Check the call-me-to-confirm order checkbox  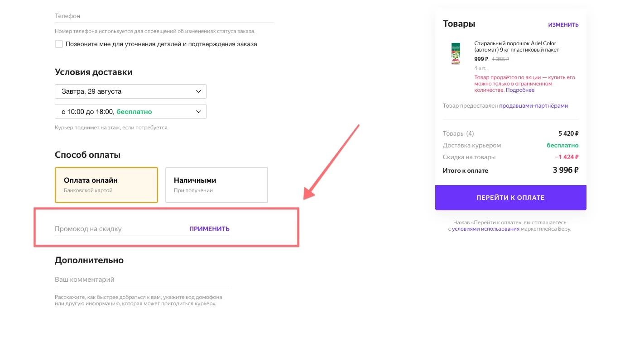click(59, 44)
